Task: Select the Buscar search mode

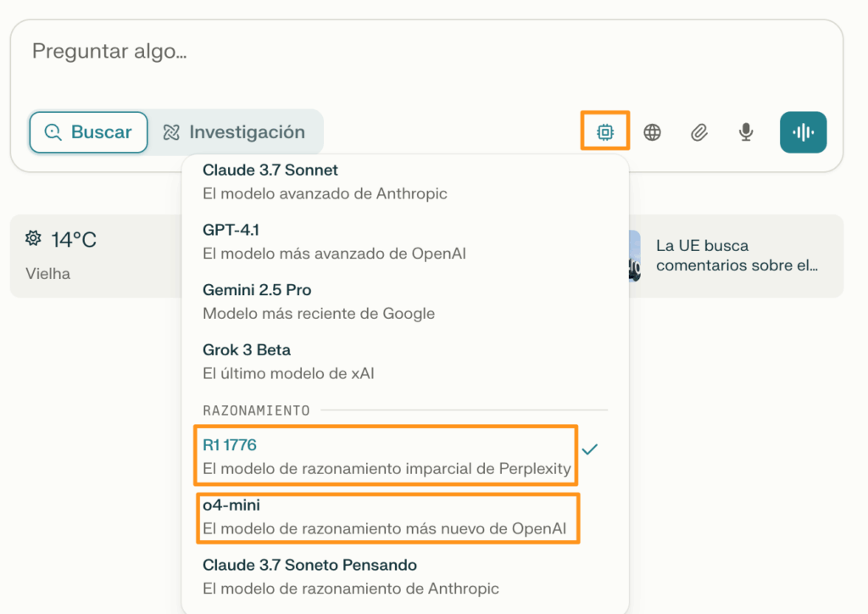Action: tap(88, 132)
